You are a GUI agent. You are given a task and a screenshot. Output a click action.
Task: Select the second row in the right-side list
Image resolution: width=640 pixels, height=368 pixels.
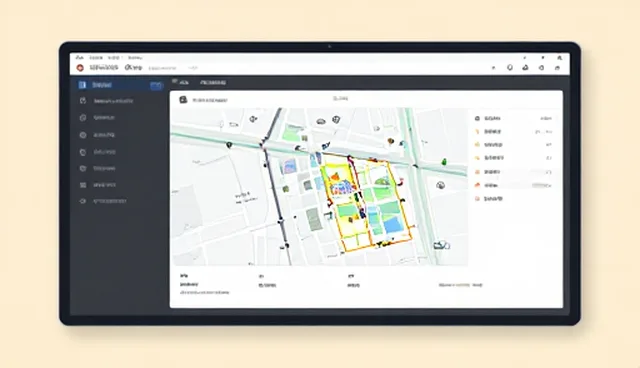pos(513,132)
